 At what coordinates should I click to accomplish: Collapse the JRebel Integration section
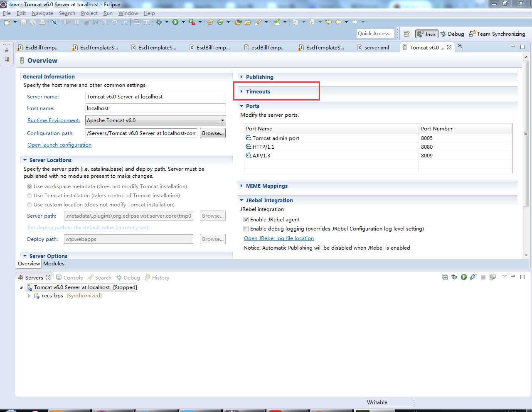[x=241, y=200]
